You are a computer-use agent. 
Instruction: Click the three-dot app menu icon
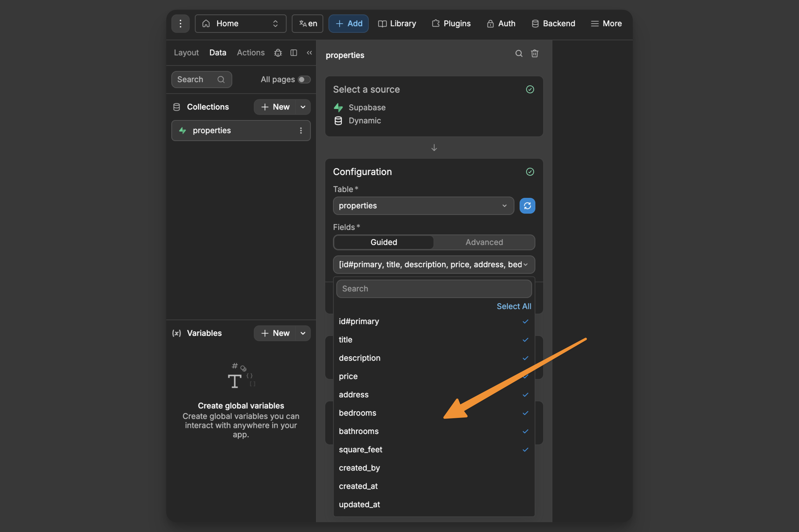pos(180,24)
